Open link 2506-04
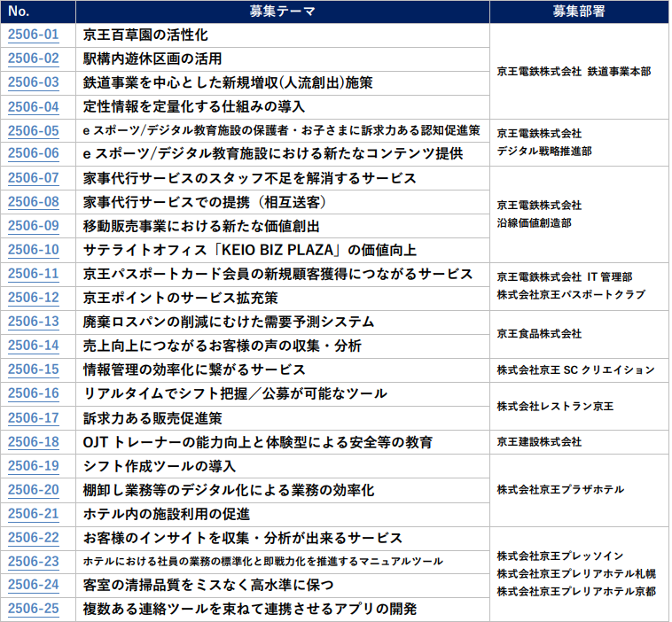This screenshot has height=622, width=672. pyautogui.click(x=33, y=106)
